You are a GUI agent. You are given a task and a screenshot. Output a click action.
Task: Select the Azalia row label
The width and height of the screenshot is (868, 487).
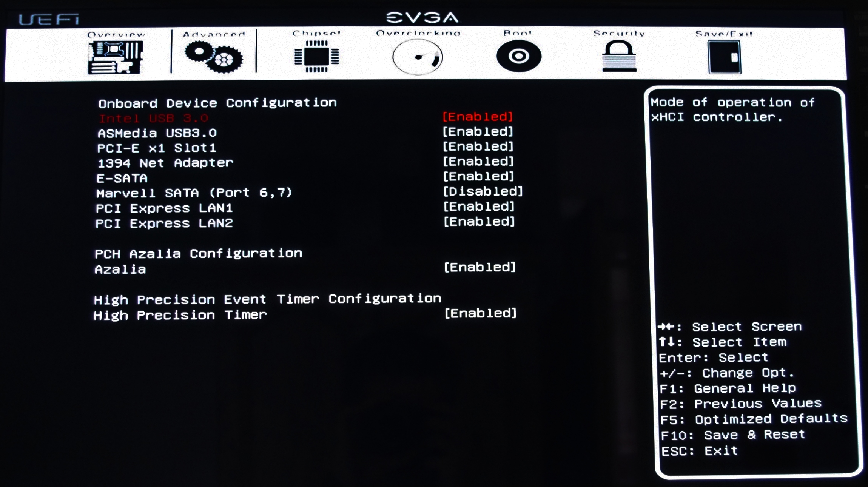[120, 270]
